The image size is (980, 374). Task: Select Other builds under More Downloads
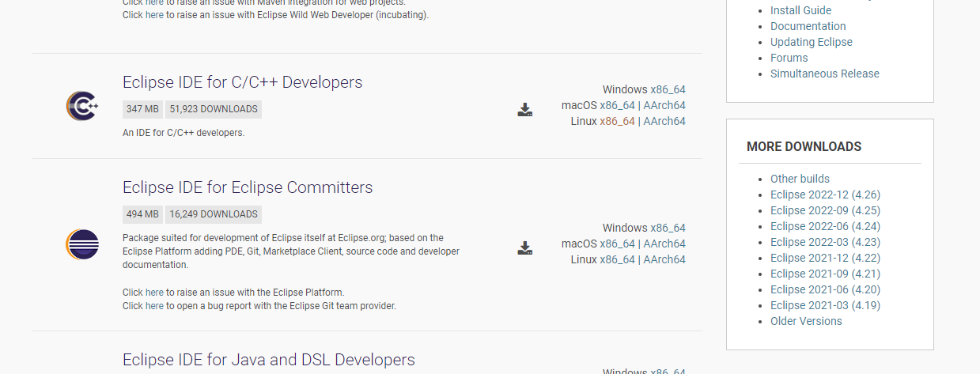click(800, 179)
